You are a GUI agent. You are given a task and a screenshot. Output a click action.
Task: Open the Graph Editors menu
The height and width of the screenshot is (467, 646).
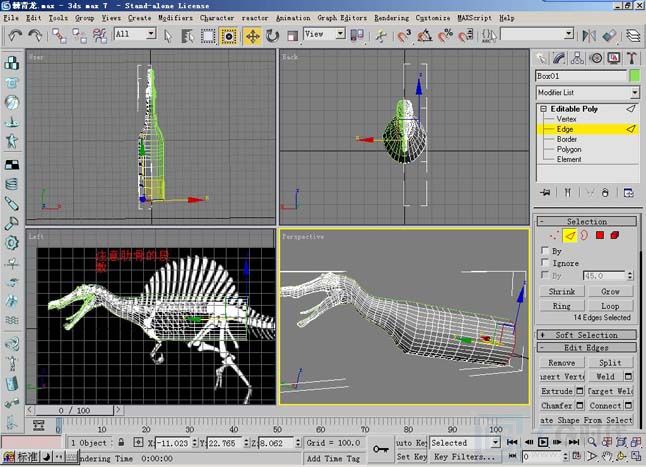tap(342, 18)
